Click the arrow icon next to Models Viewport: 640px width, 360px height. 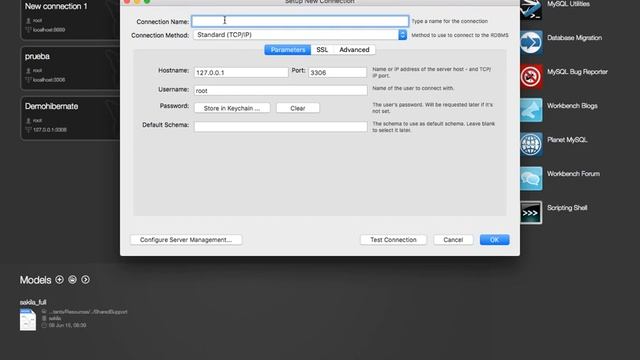(85, 280)
